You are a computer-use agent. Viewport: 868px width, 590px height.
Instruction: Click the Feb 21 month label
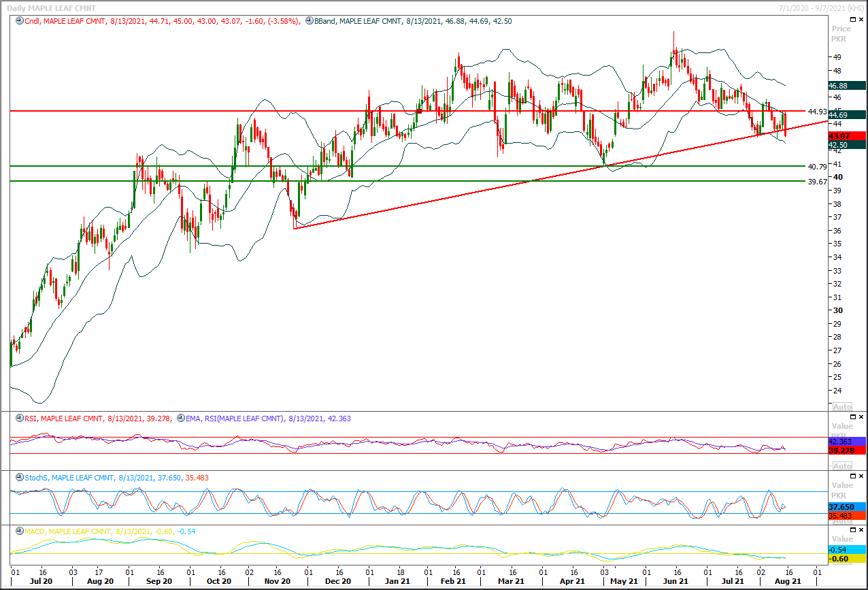454,582
